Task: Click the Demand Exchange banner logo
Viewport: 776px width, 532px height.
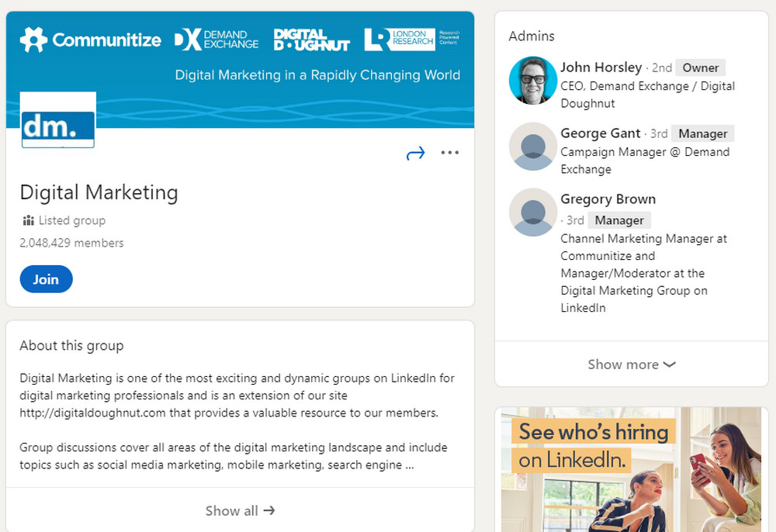Action: point(216,40)
